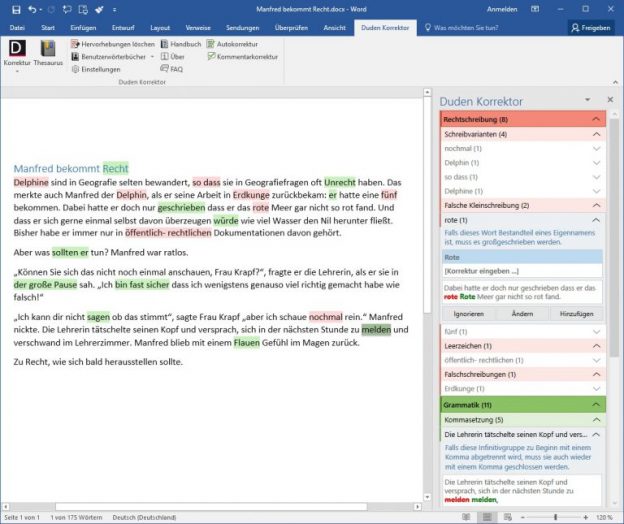Collapse the ribbon with the chevron
Viewport: 624px width, 524px height.
[616, 82]
